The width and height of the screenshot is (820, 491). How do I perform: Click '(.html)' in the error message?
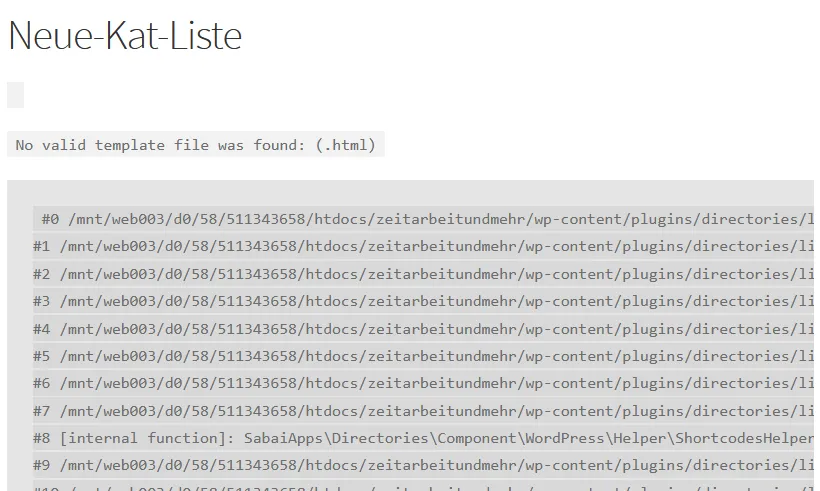click(x=346, y=145)
